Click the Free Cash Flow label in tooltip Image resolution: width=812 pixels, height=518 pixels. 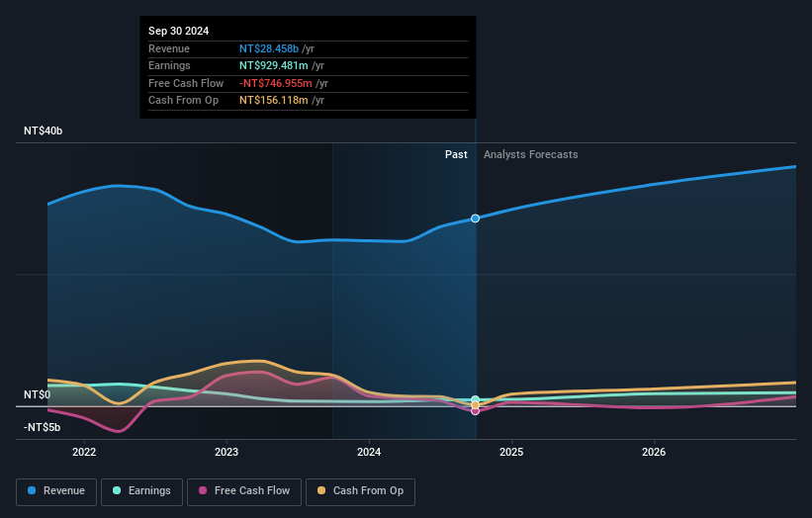click(186, 83)
